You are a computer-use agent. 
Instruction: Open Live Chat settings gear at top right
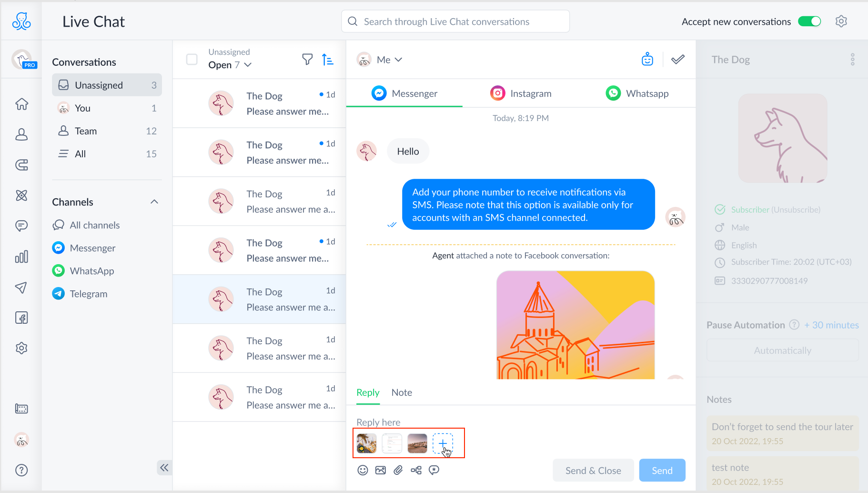[841, 21]
